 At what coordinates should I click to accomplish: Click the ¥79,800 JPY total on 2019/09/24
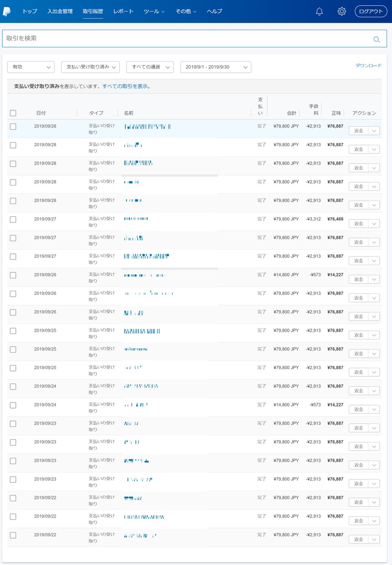(286, 386)
